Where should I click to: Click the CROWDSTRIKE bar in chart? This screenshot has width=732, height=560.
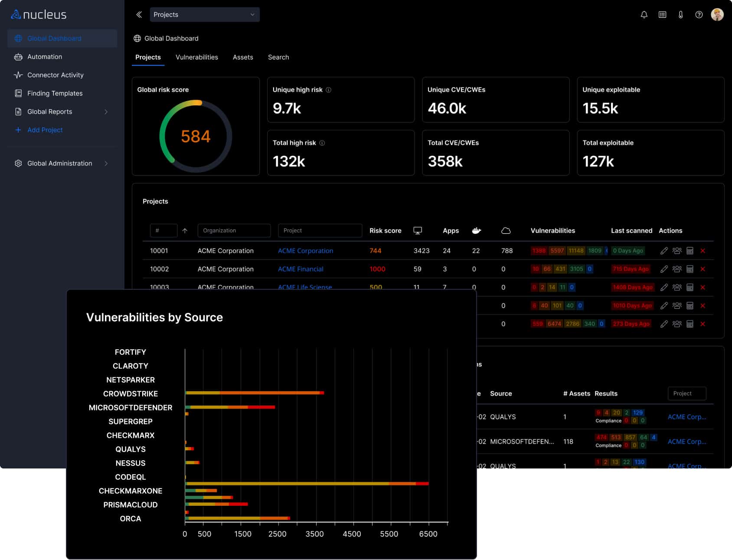click(255, 393)
